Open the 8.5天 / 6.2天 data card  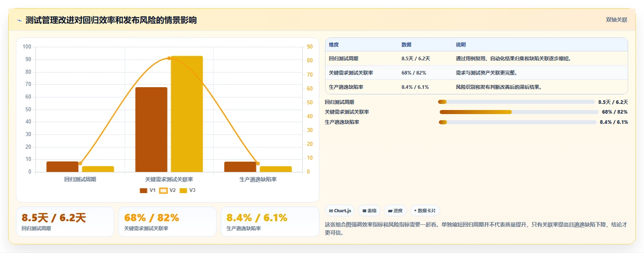pyautogui.click(x=65, y=222)
